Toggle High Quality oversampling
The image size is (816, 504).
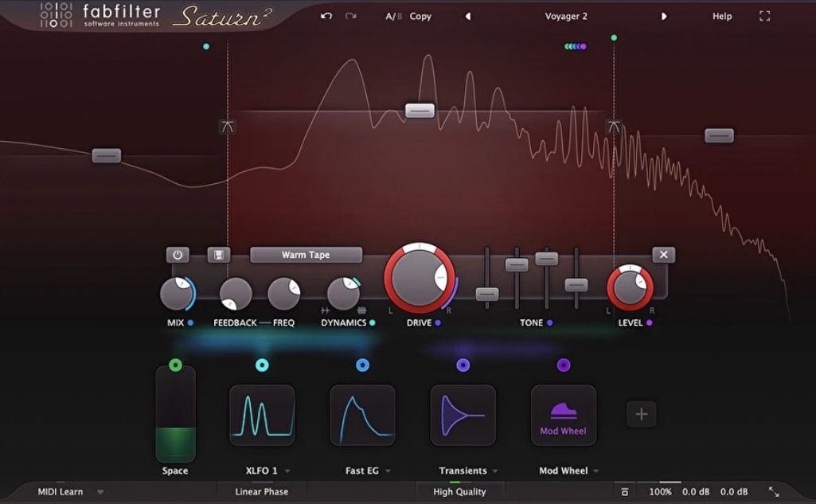(x=459, y=491)
